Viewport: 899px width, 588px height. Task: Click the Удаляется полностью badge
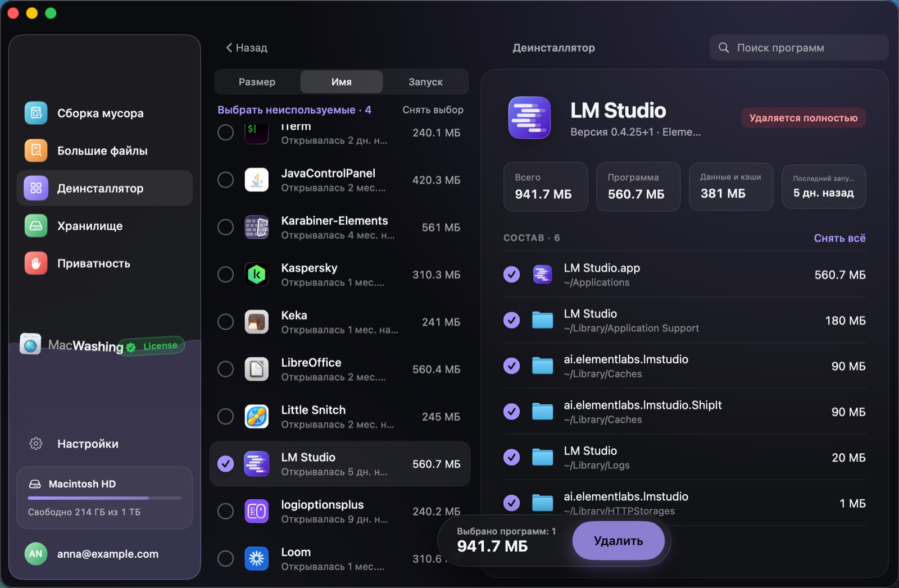[803, 118]
